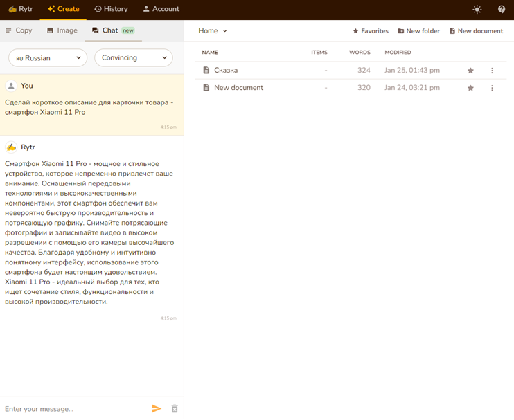Open Favorites list
This screenshot has height=420, width=514.
pyautogui.click(x=371, y=30)
